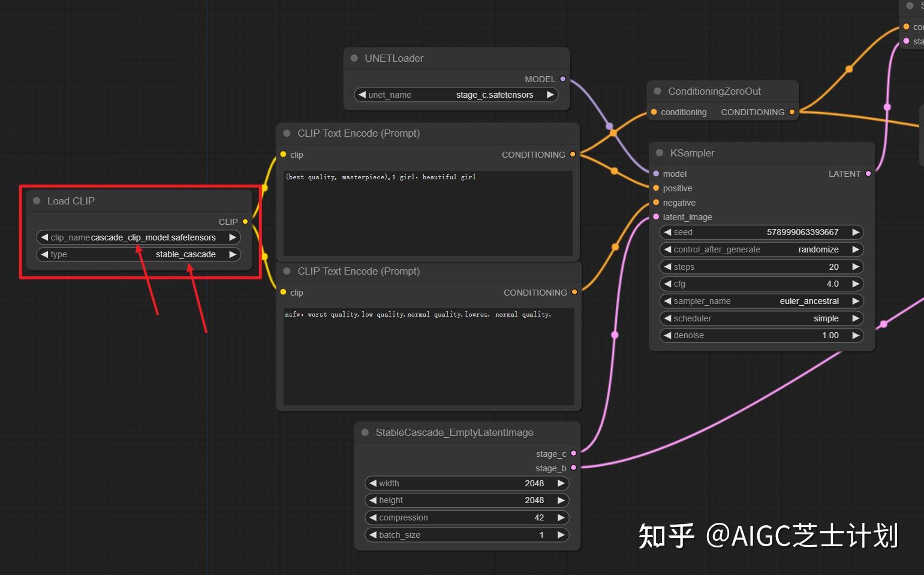Click the CONDITIONING output on ConditioningZeroOut
924x575 pixels.
[x=791, y=112]
